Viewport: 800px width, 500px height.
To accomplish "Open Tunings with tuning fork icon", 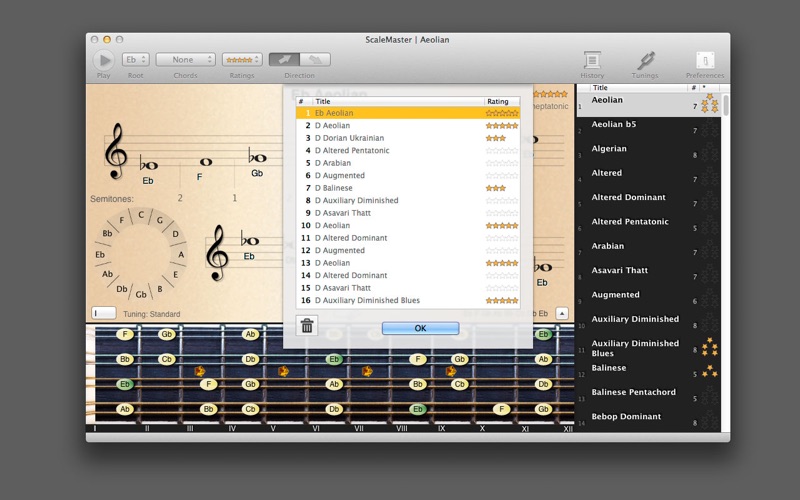I will (645, 61).
